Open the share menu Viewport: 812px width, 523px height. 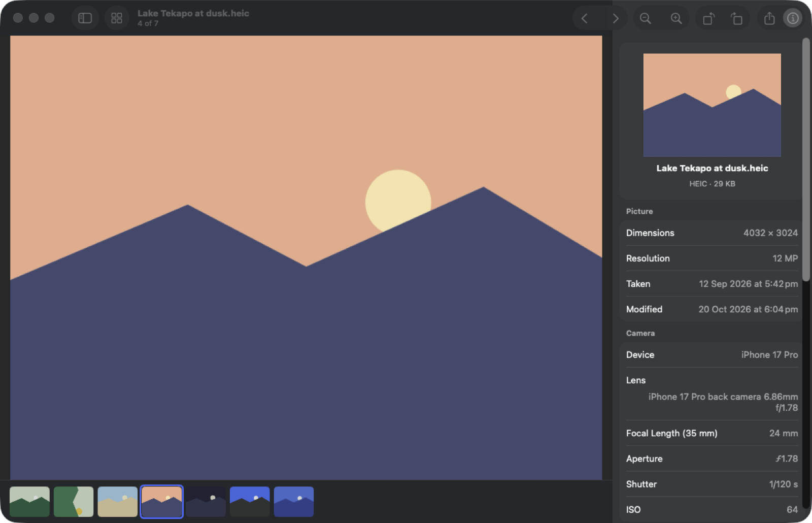769,18
